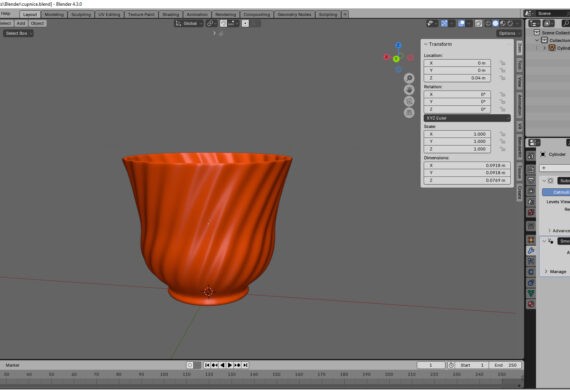Open the Output properties tab icon

pyautogui.click(x=531, y=180)
